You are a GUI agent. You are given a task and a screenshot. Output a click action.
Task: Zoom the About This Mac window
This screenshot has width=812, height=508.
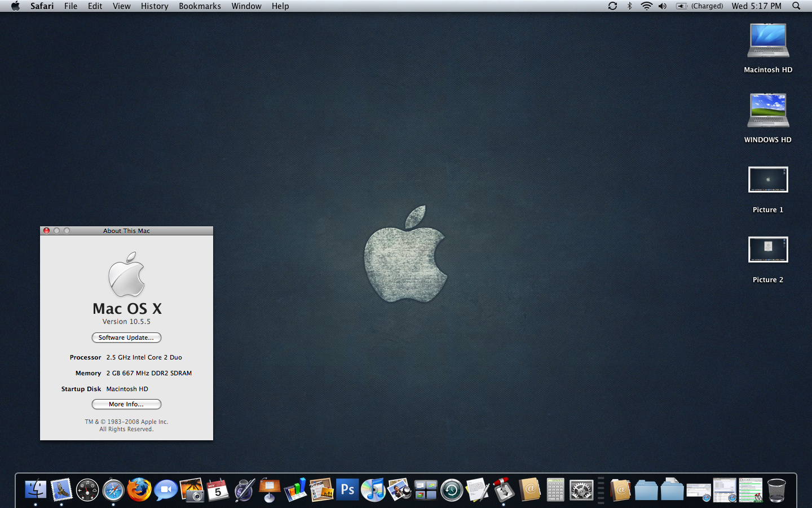pos(67,231)
